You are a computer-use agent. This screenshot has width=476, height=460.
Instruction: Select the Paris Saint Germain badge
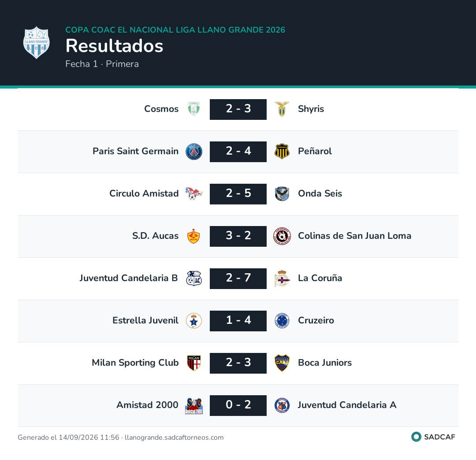click(x=193, y=152)
